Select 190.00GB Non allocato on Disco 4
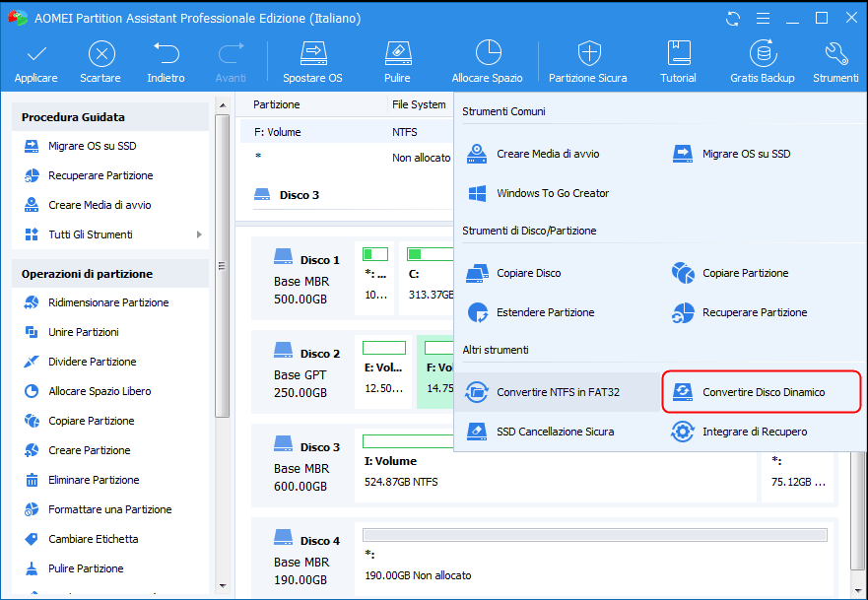The image size is (868, 600). (595, 559)
